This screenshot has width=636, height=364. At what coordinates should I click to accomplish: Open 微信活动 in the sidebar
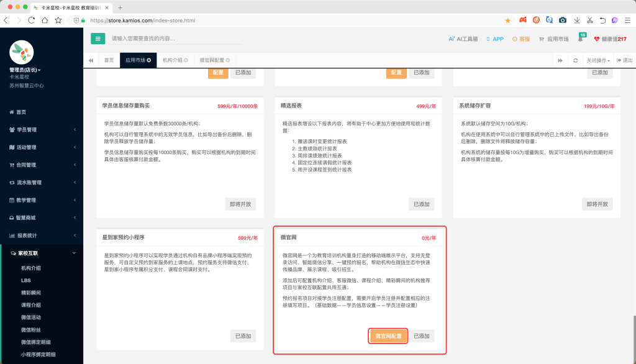31,317
